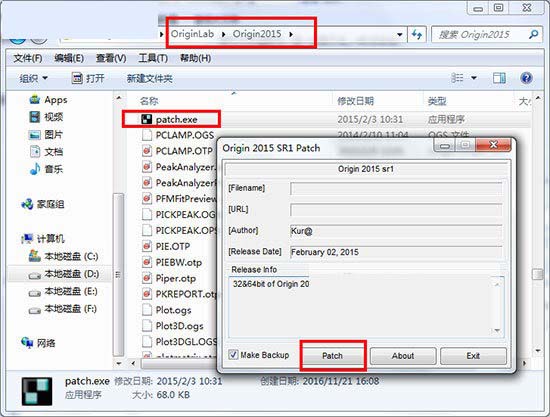This screenshot has width=550, height=417.
Task: Click the Plot3D.ogs document icon
Action: [x=147, y=326]
